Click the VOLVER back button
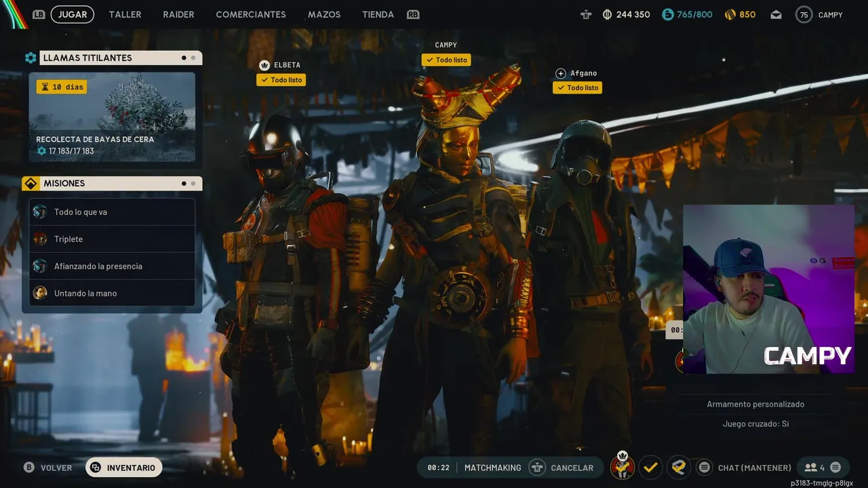 (56, 468)
